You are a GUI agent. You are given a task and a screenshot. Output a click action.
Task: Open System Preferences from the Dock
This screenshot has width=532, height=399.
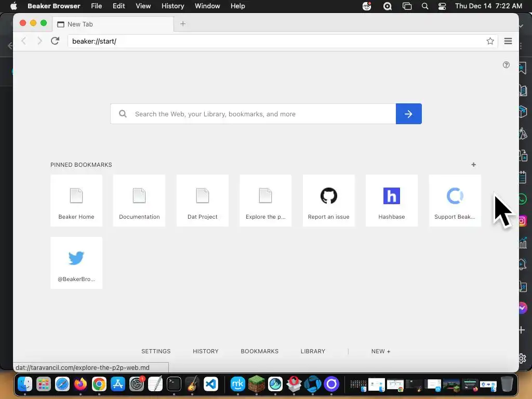[137, 384]
